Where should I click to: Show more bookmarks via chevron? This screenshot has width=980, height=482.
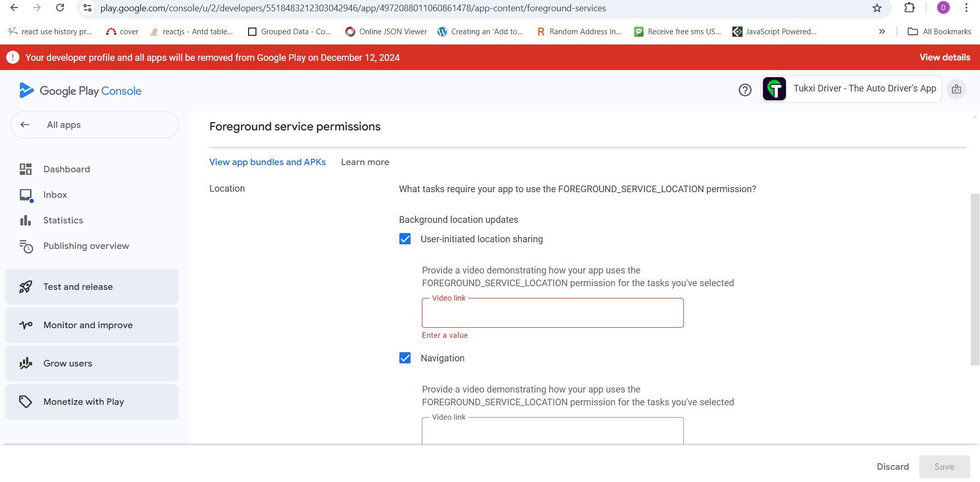coord(881,32)
